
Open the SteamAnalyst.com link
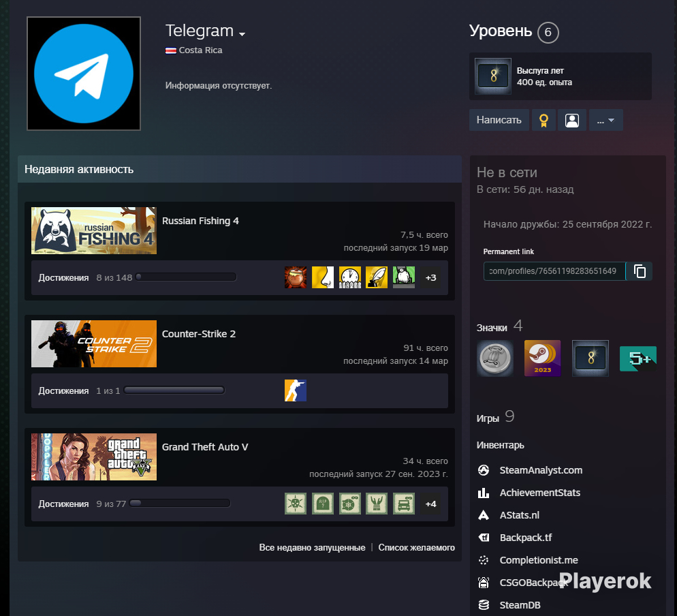tap(541, 470)
